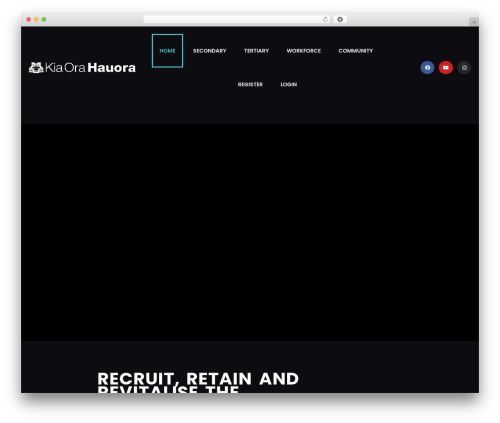Open the Tertiary menu item

click(256, 51)
